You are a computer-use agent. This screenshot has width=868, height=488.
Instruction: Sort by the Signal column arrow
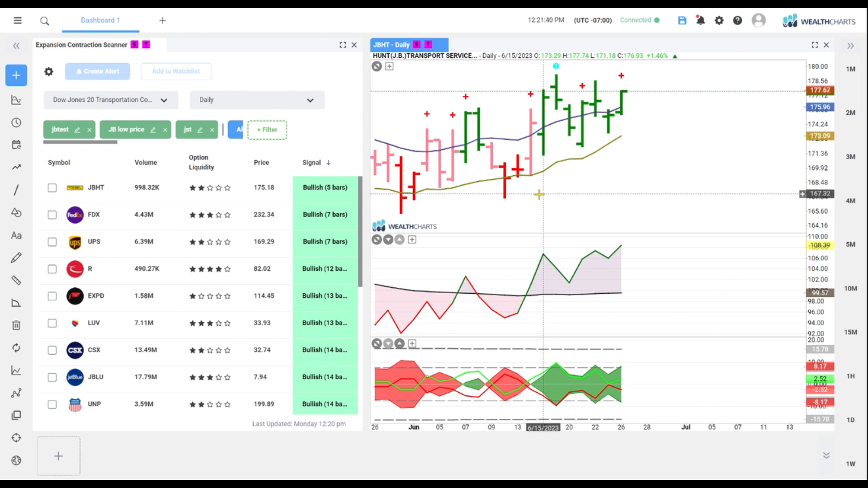tap(328, 163)
